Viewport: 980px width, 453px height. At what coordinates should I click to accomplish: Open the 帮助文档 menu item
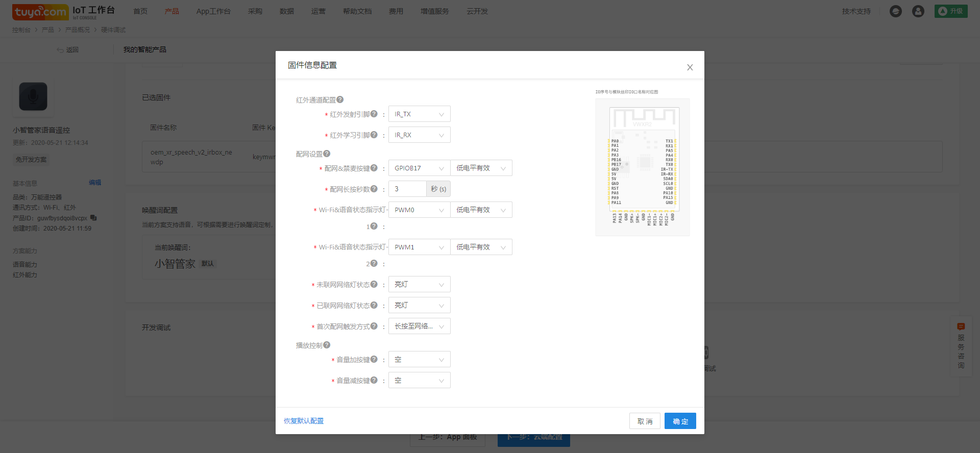pos(357,11)
